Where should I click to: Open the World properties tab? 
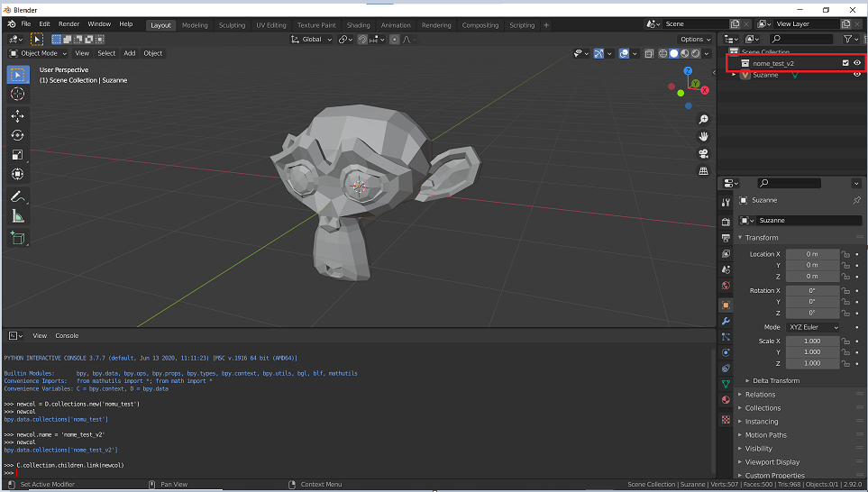(726, 286)
